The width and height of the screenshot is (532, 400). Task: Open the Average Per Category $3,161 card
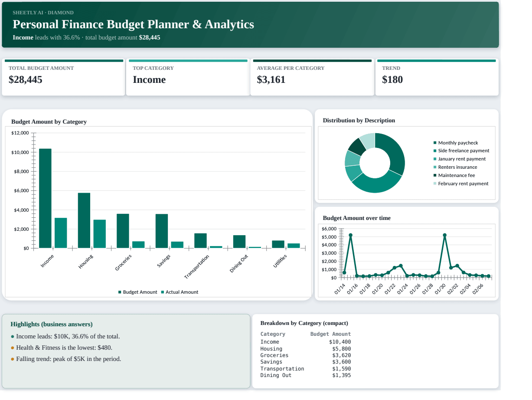(312, 77)
